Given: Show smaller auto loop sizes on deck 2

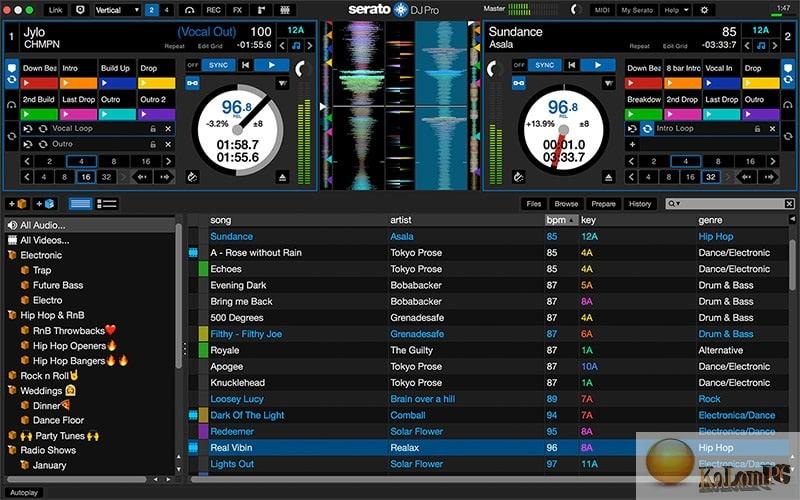Looking at the screenshot, I should pyautogui.click(x=632, y=161).
